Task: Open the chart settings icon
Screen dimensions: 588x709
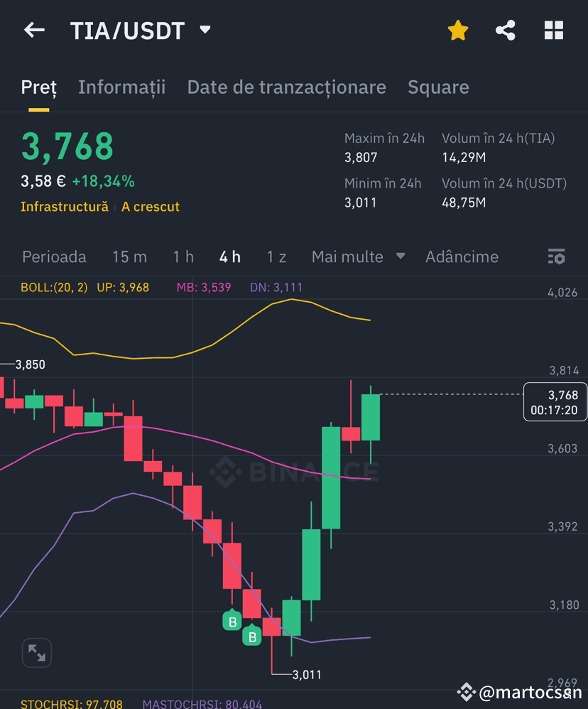Action: pyautogui.click(x=556, y=256)
